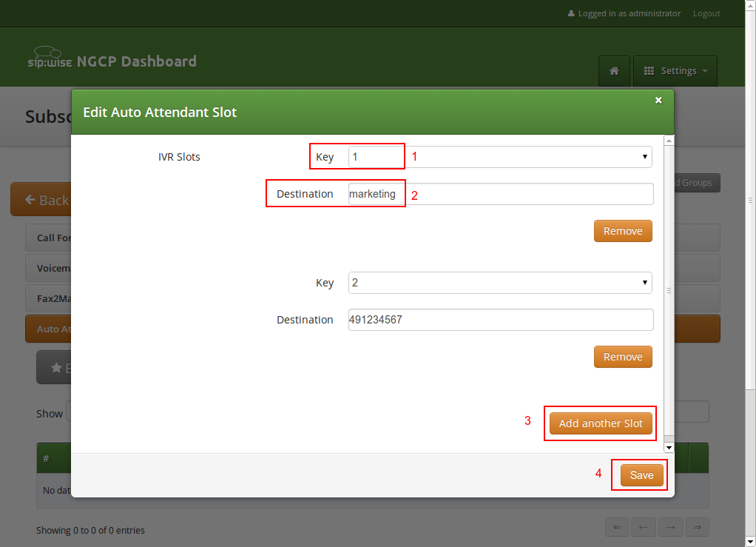Viewport: 756px width, 547px height.
Task: Click the dialog scrollbar down arrow
Action: pos(669,447)
